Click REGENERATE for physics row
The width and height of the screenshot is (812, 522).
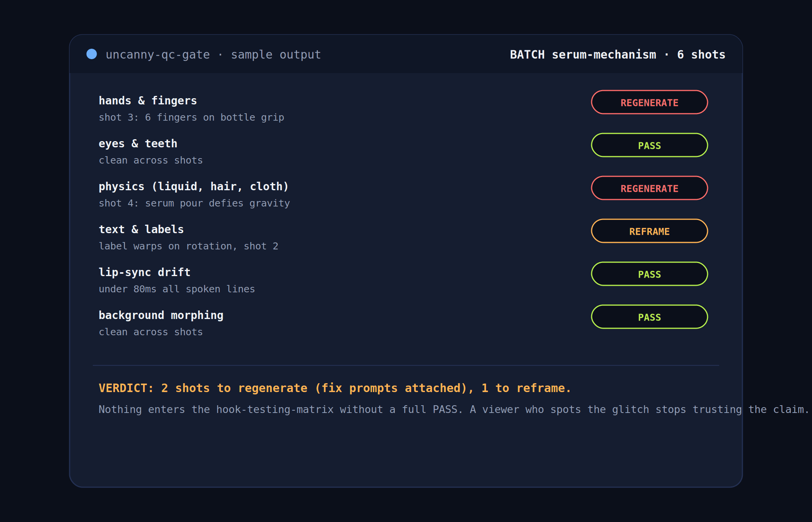[649, 188]
